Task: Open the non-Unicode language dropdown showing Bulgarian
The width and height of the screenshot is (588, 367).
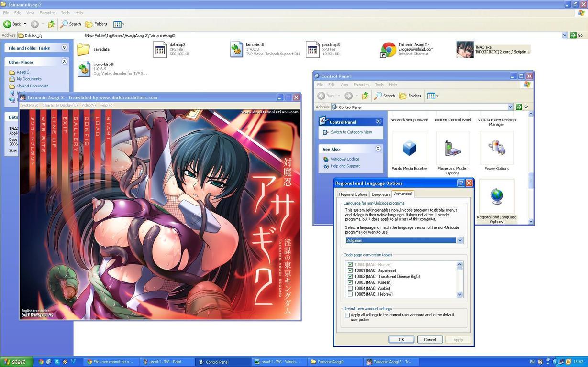Action: (x=460, y=240)
